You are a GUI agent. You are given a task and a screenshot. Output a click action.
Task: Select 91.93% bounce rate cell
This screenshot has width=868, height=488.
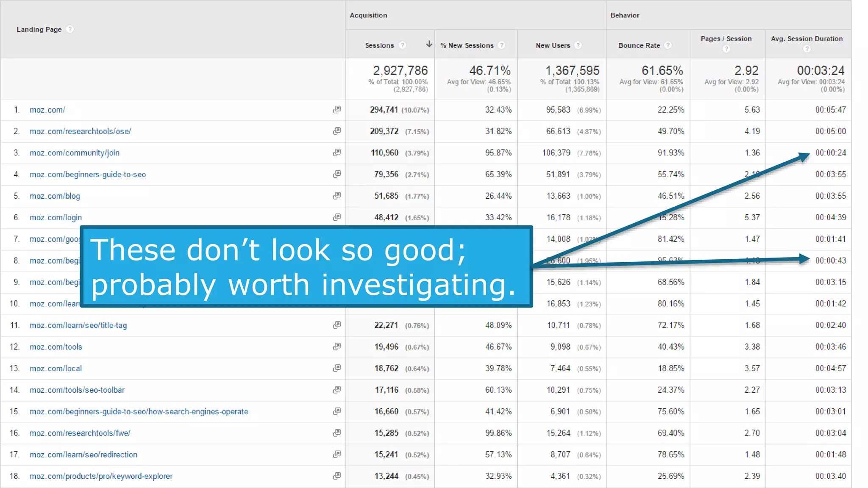pos(670,153)
